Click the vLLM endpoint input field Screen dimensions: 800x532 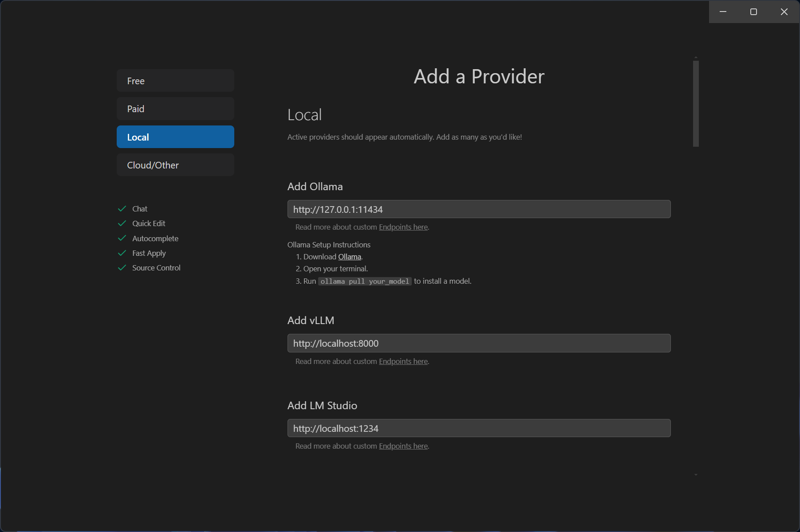pyautogui.click(x=479, y=343)
